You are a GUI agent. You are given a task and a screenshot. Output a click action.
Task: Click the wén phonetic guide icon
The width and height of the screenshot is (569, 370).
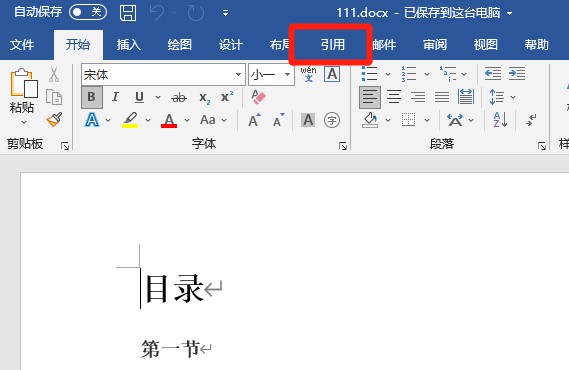pos(308,74)
